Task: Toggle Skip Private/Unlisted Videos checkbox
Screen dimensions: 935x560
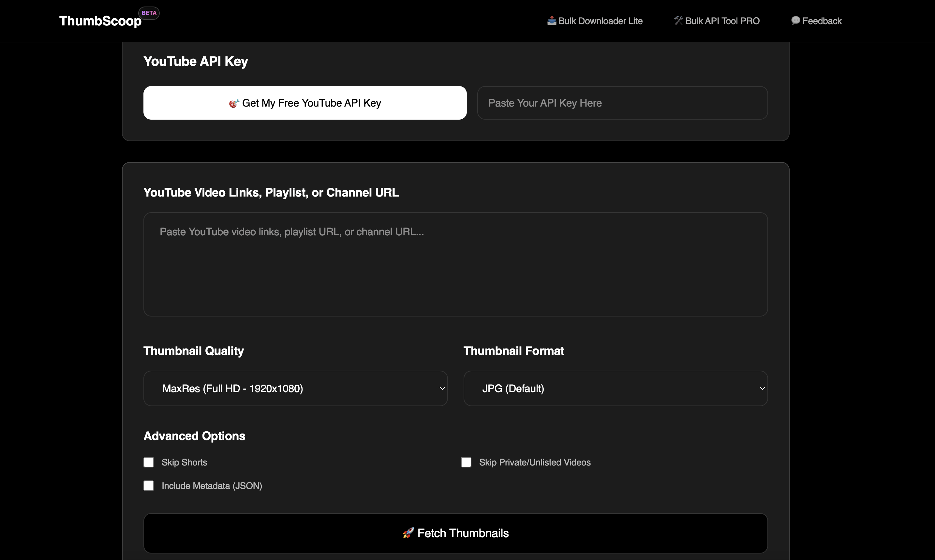Action: point(466,462)
